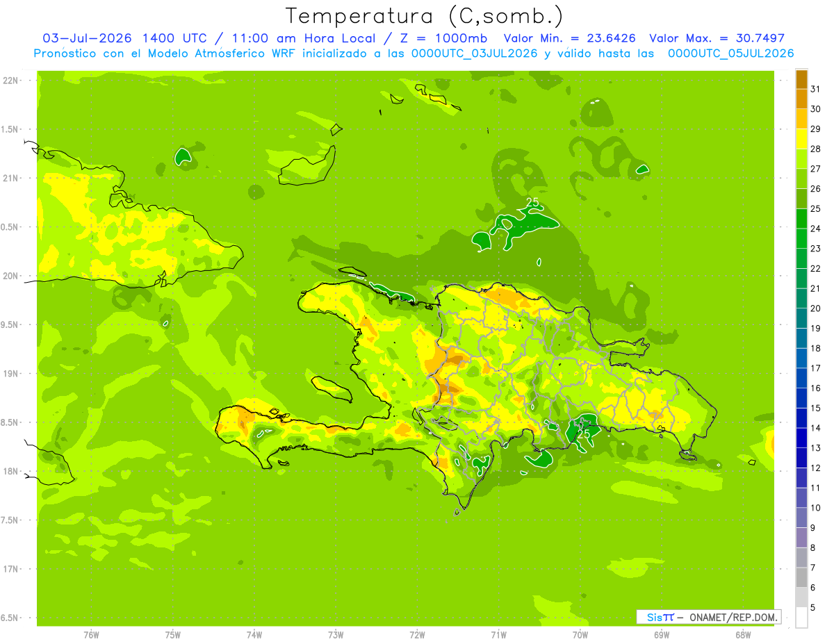Click the 18N latitude label
Image resolution: width=834 pixels, height=644 pixels.
pos(12,472)
